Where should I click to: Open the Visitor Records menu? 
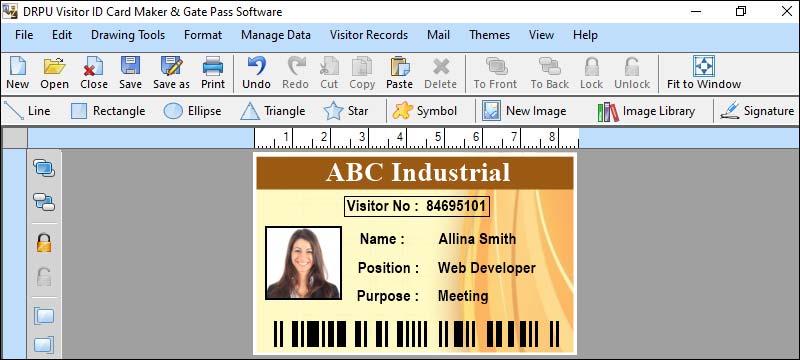(369, 35)
